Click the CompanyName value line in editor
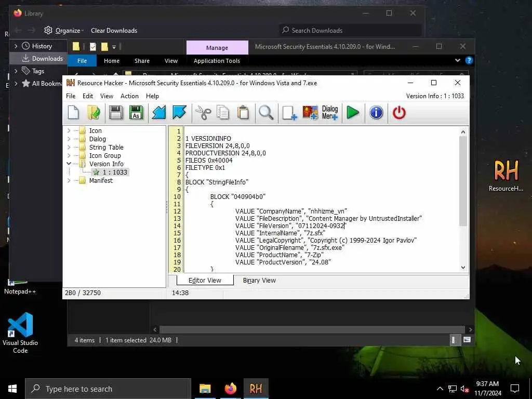Viewport: 532px width, 399px height. click(291, 211)
